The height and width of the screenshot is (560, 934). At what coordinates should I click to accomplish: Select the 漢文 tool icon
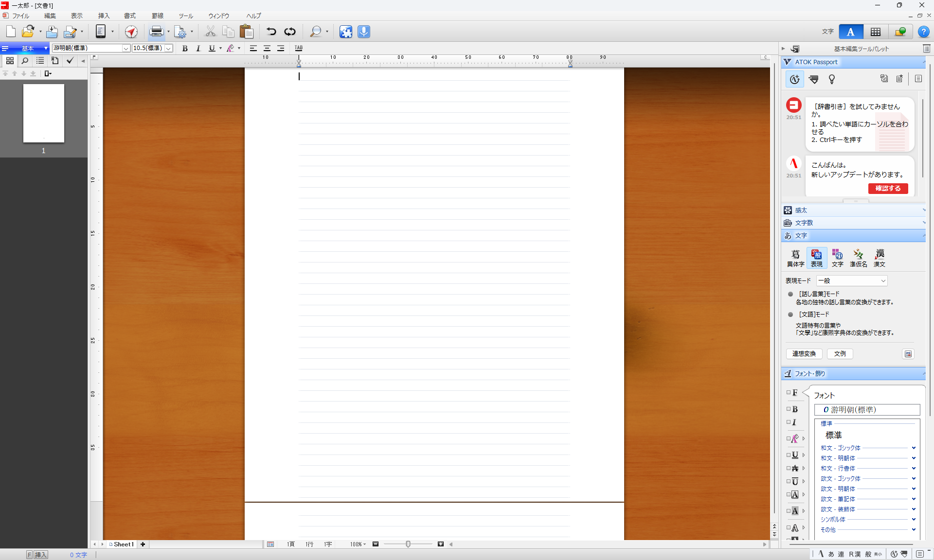(879, 258)
